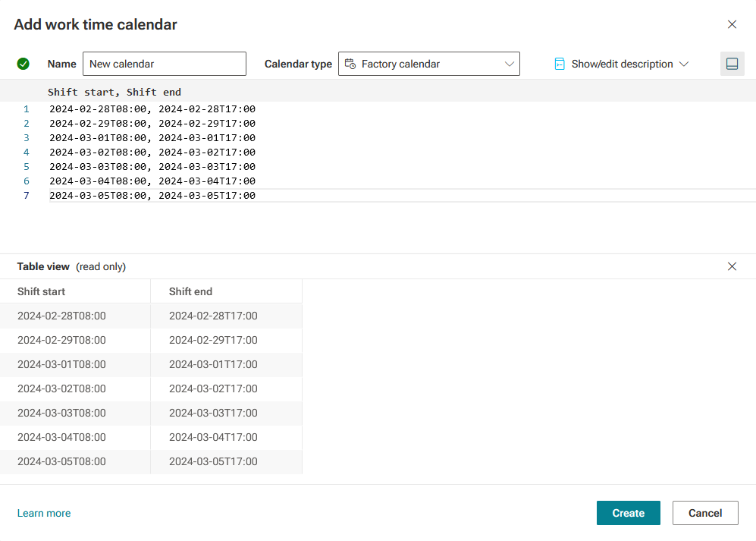Select table cell 2024-03-03T08:00
The width and height of the screenshot is (756, 541).
pyautogui.click(x=75, y=413)
